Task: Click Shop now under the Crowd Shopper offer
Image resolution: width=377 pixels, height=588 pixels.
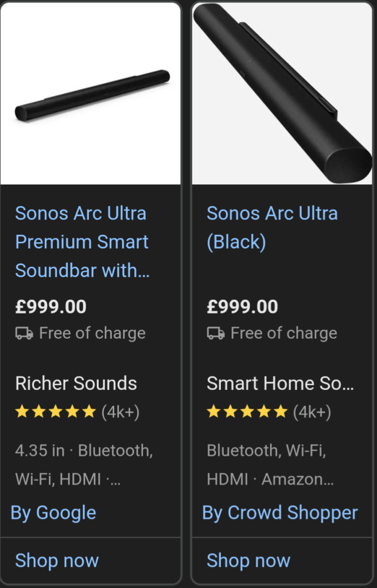Action: [x=248, y=560]
